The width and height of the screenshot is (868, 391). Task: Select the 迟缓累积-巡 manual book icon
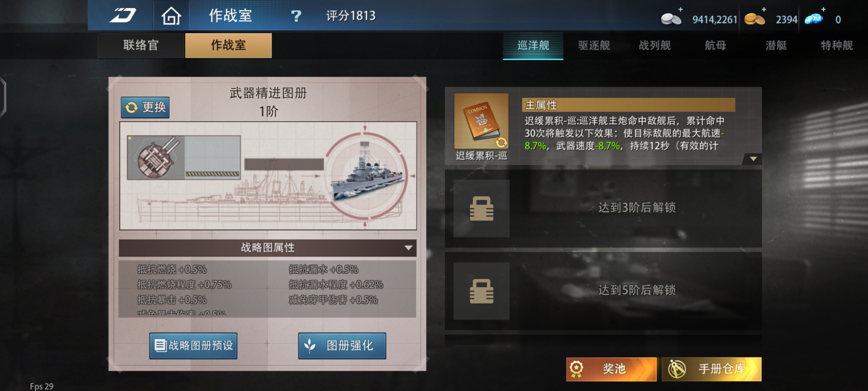481,121
